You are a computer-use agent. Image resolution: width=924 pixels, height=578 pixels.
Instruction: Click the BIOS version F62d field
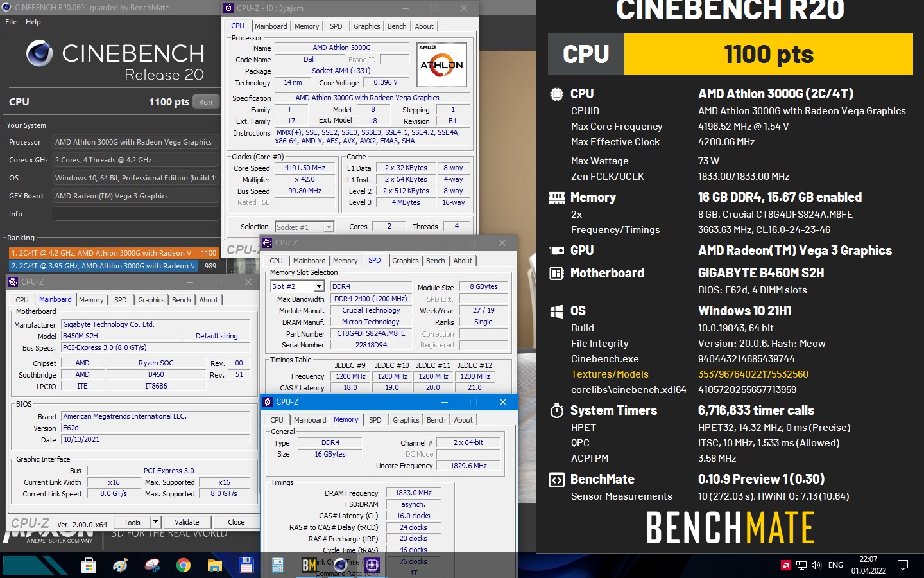155,428
